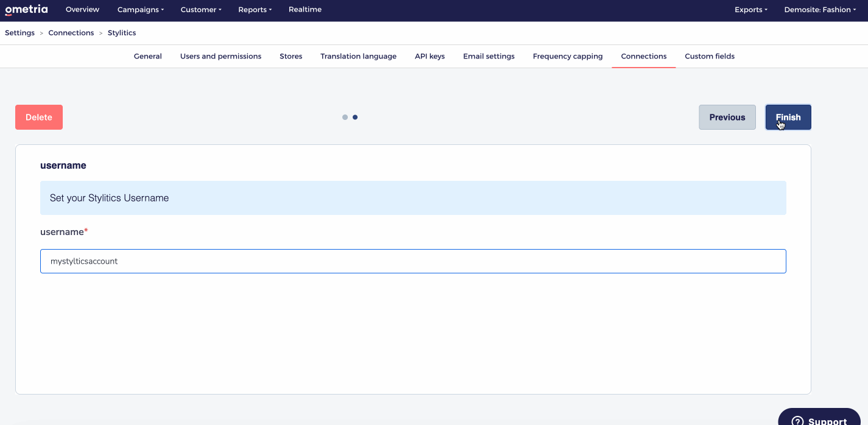
Task: Click the bold username section heading
Action: pos(63,166)
